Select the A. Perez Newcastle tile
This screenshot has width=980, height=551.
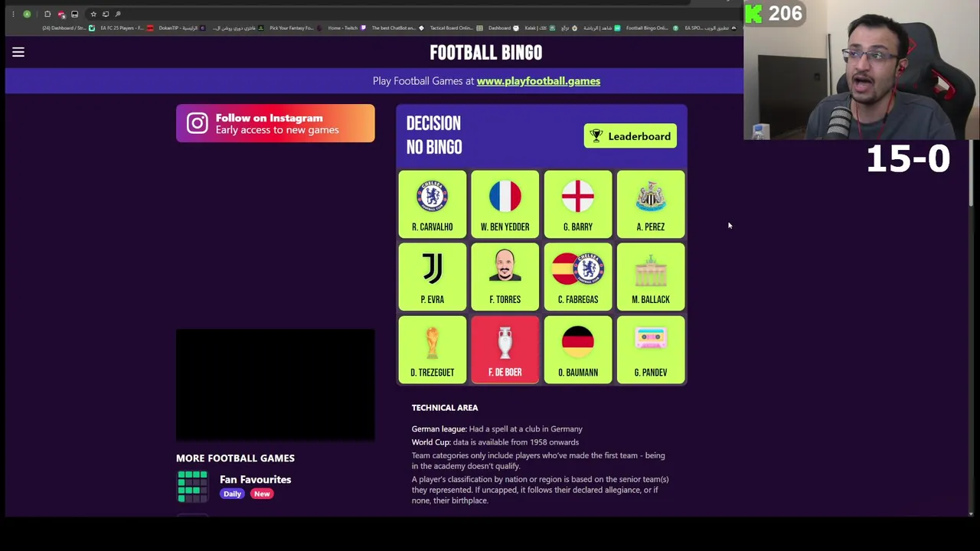(x=650, y=204)
